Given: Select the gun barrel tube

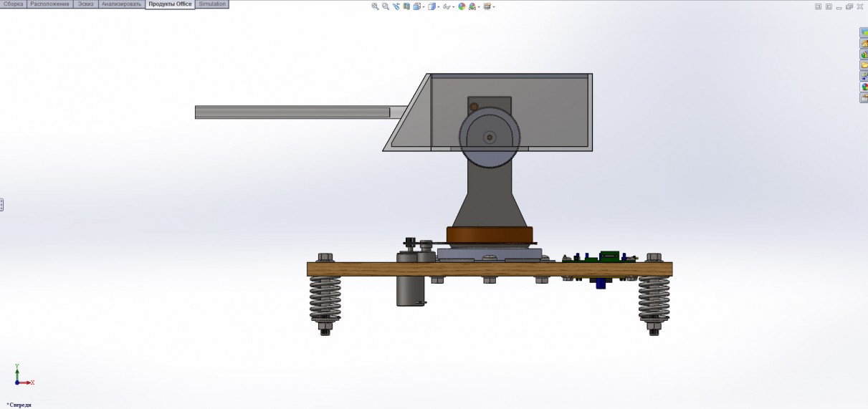Looking at the screenshot, I should click(x=292, y=112).
